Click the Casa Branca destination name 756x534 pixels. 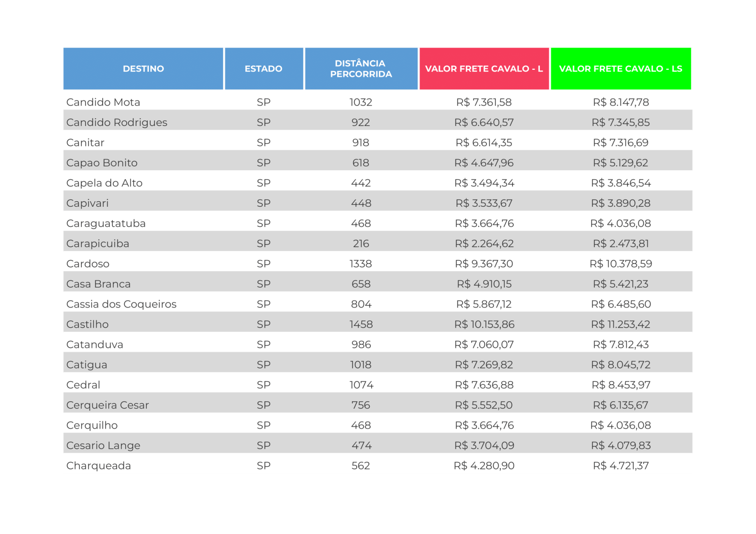99,284
